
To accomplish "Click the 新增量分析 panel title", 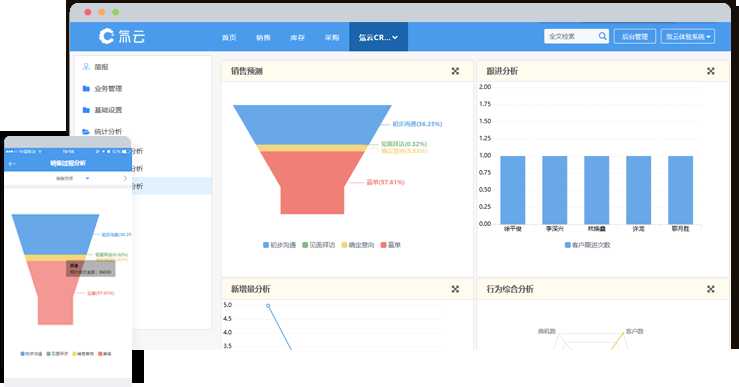I will [251, 289].
